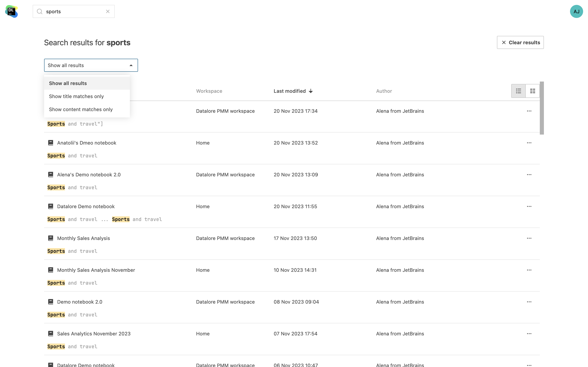Viewport: 588px width, 367px height.
Task: Click the user avatar icon top right corner
Action: pyautogui.click(x=577, y=11)
